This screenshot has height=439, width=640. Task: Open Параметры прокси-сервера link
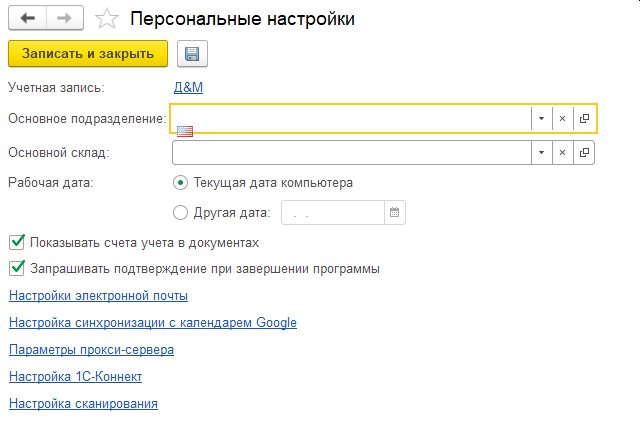[91, 350]
